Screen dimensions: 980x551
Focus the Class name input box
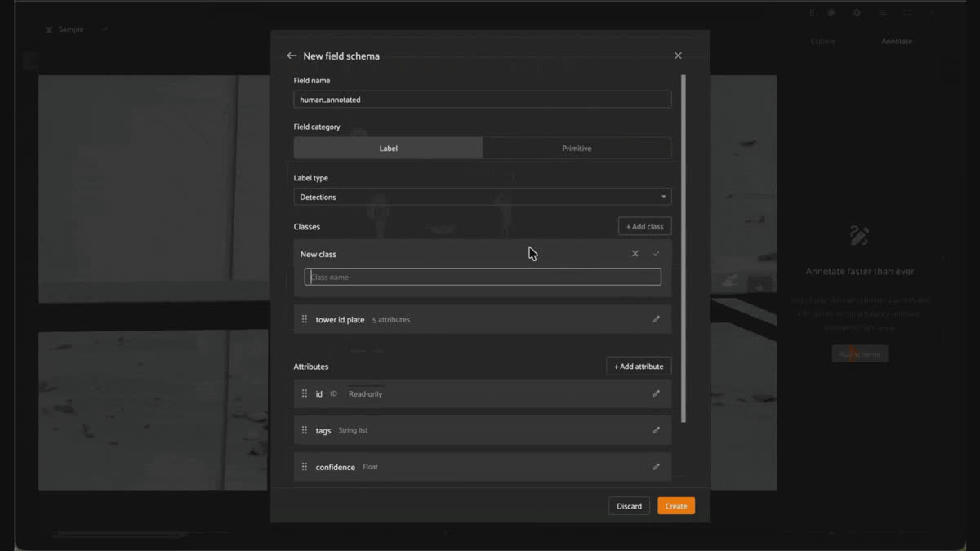[x=483, y=277]
